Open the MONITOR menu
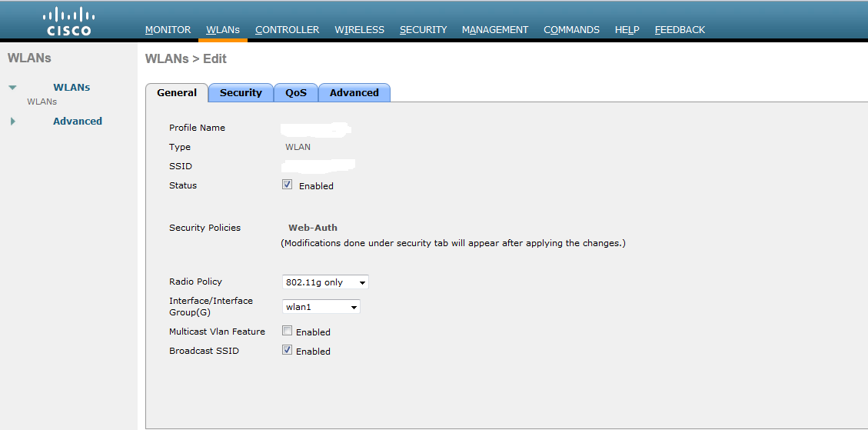Image resolution: width=868 pixels, height=430 pixels. coord(168,30)
